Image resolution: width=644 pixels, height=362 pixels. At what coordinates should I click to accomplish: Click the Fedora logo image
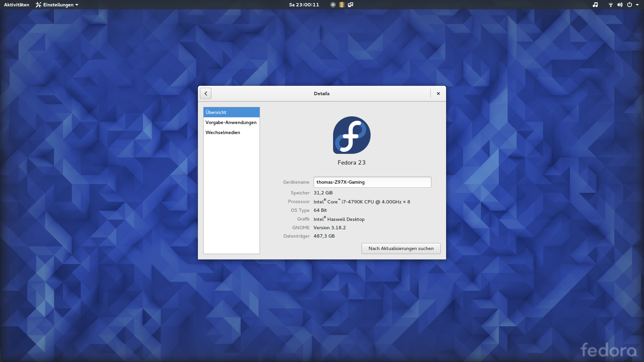[352, 135]
